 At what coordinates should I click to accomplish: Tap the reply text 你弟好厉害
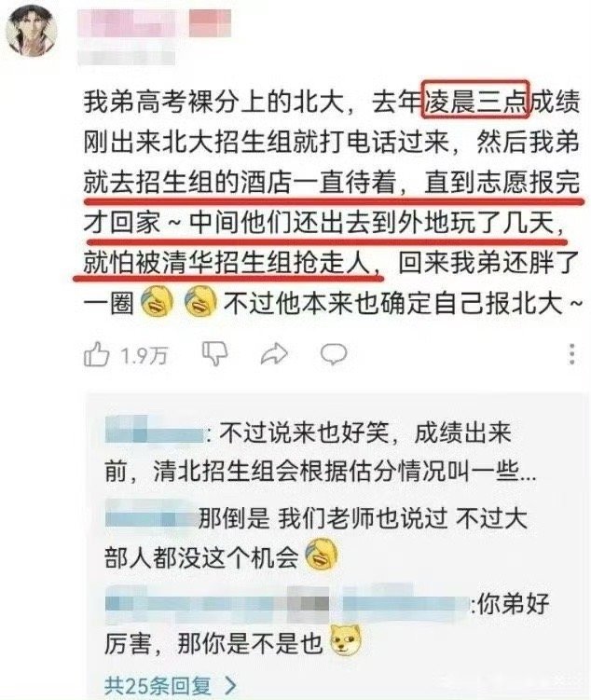(x=327, y=624)
